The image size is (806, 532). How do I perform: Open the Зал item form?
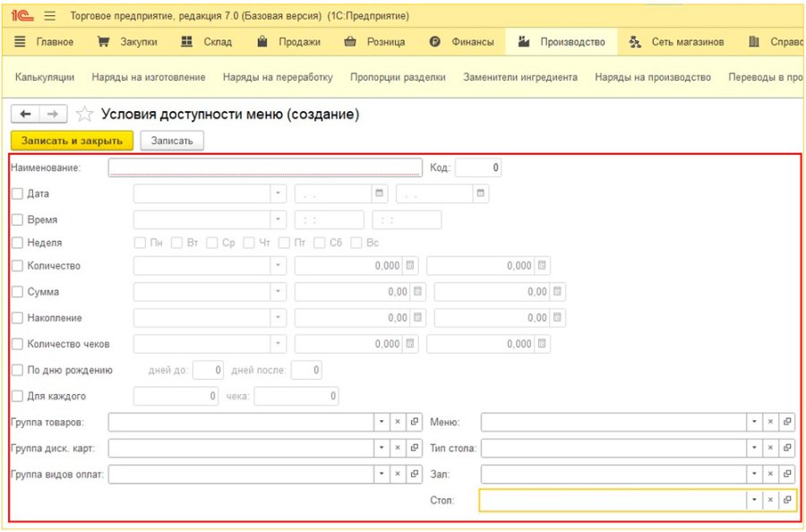coord(787,474)
